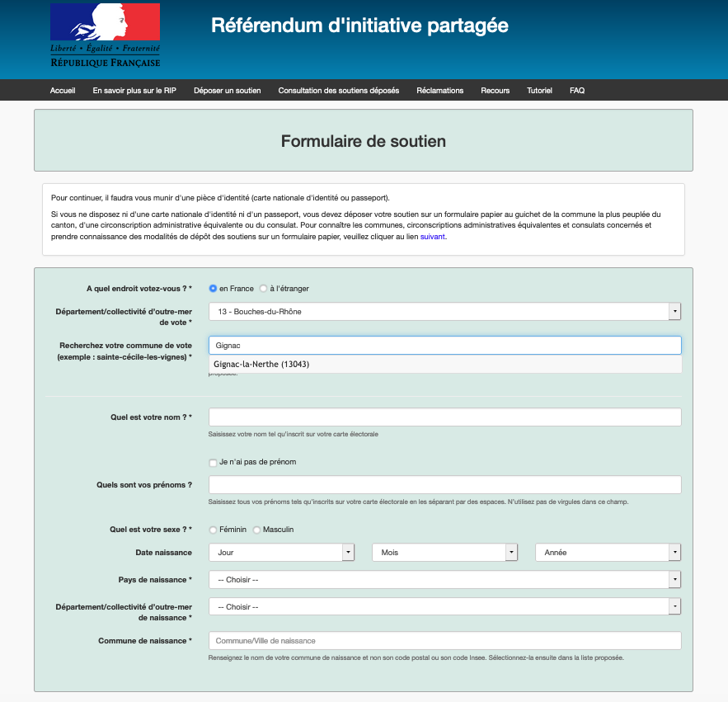Image resolution: width=728 pixels, height=702 pixels.
Task: Open the Année birth date dropdown
Action: coord(608,553)
